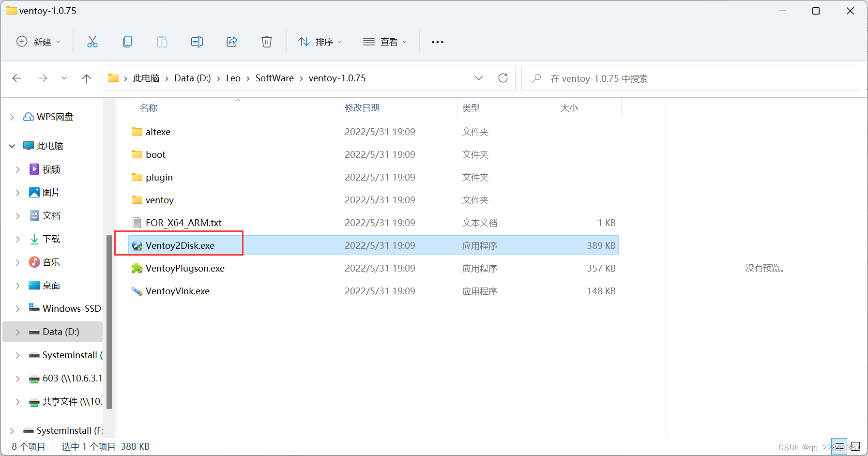Click the Rename icon in toolbar

coord(197,42)
